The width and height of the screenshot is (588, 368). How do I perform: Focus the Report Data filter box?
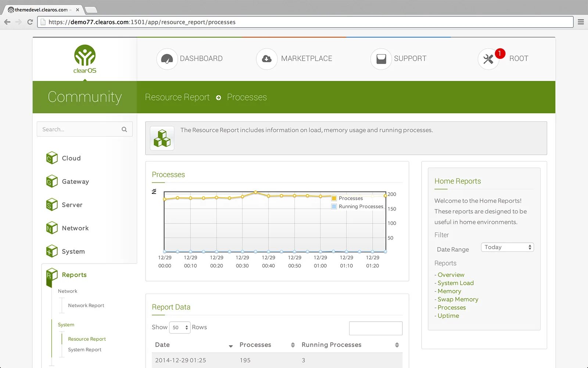[x=376, y=328]
